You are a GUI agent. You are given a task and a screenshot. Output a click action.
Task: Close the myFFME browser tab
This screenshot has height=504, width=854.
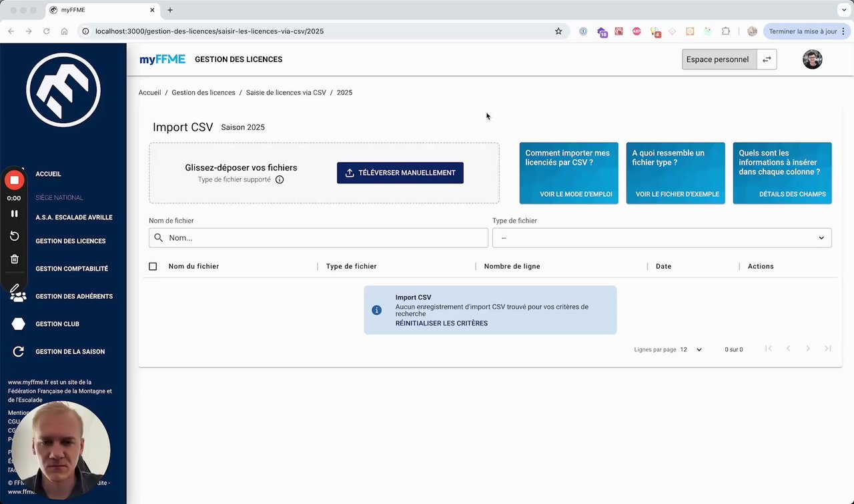152,10
